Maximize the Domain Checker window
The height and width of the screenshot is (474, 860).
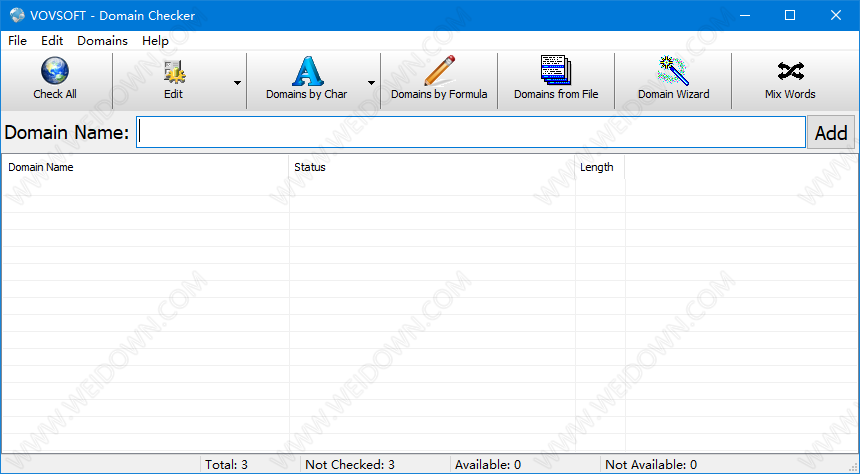[x=790, y=15]
